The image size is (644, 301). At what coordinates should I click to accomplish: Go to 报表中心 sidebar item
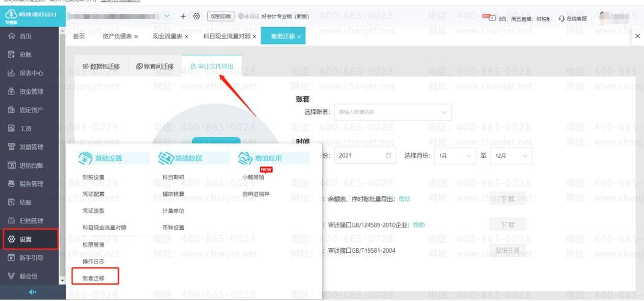(x=31, y=73)
